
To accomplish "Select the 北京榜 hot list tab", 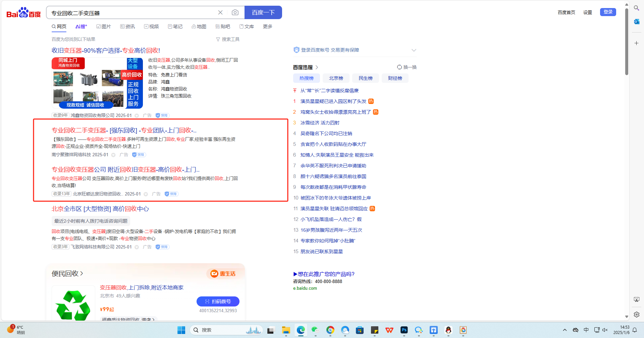I will point(336,78).
